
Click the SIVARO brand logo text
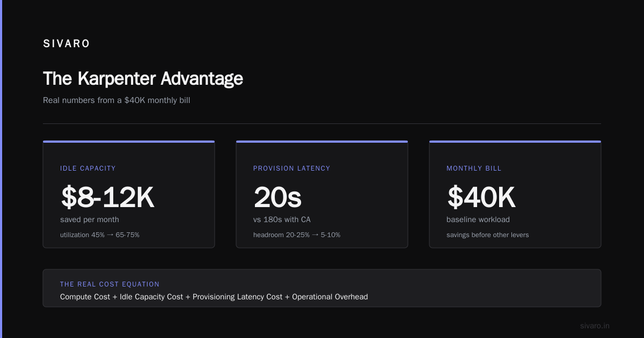point(67,44)
